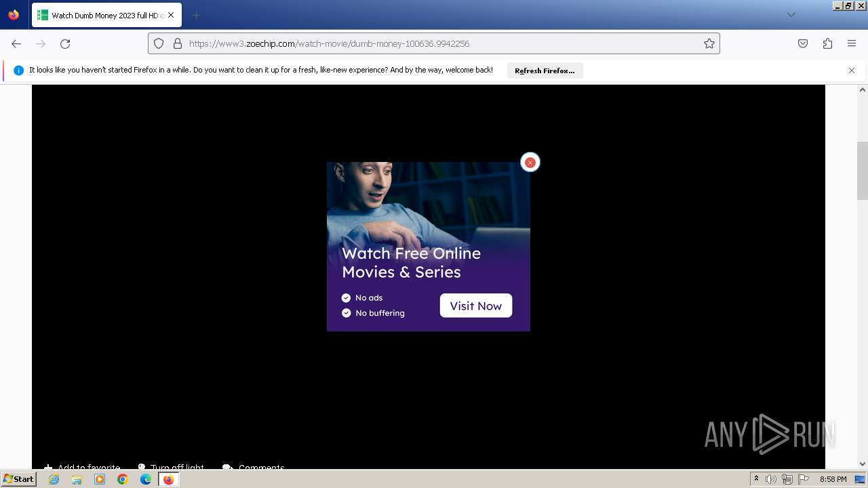Viewport: 868px width, 488px height.
Task: Open a new tab with plus
Action: coord(196,15)
